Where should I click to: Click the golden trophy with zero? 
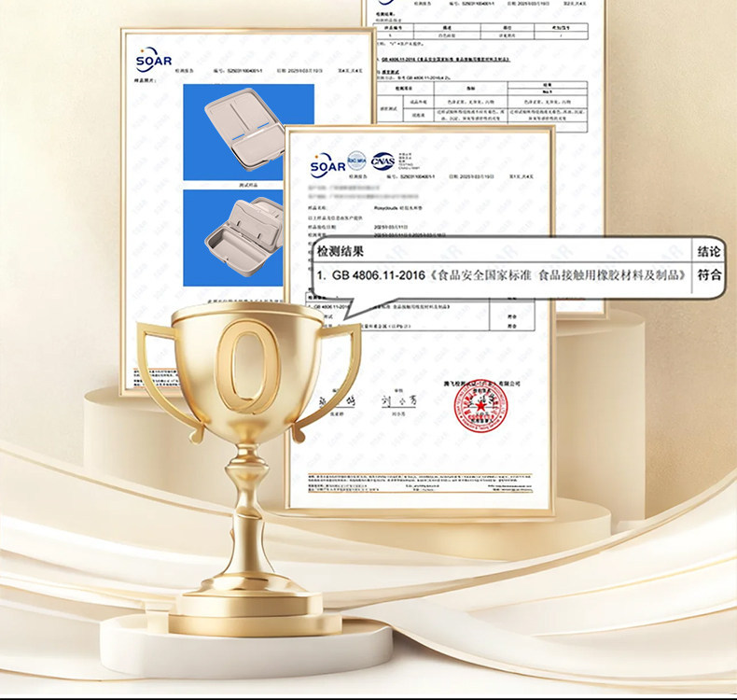[248, 470]
